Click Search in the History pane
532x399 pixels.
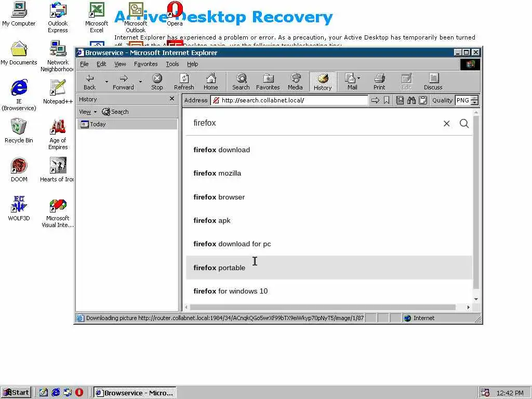pos(115,112)
